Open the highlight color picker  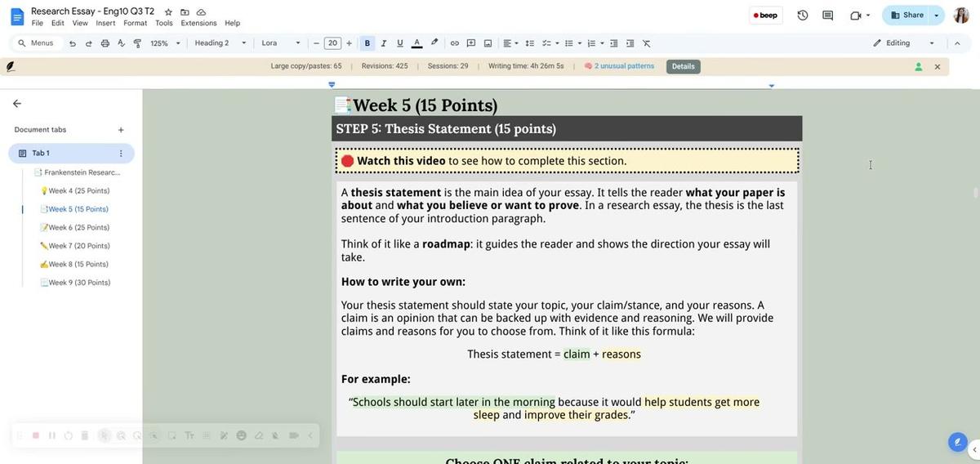coord(434,43)
